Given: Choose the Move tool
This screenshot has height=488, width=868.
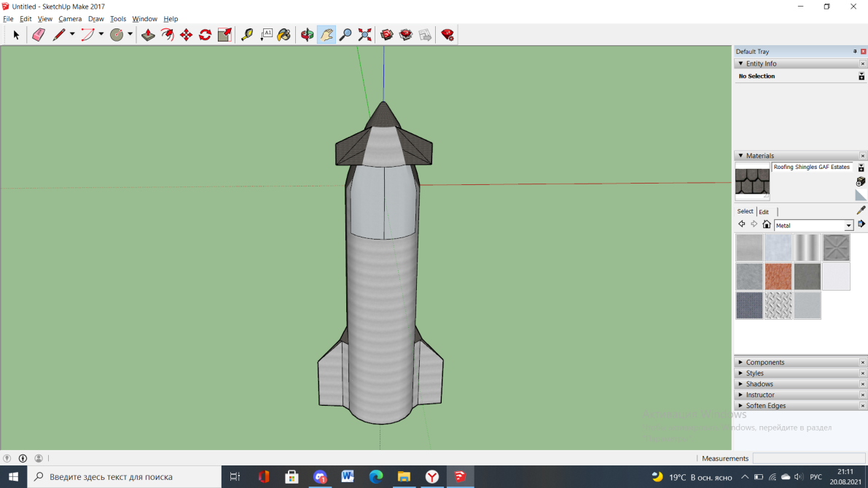Looking at the screenshot, I should (x=187, y=35).
